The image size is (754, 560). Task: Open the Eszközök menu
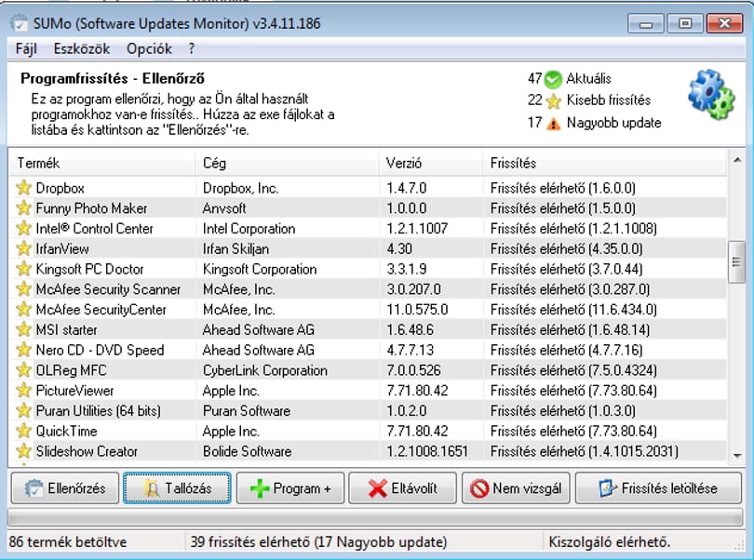[x=82, y=48]
